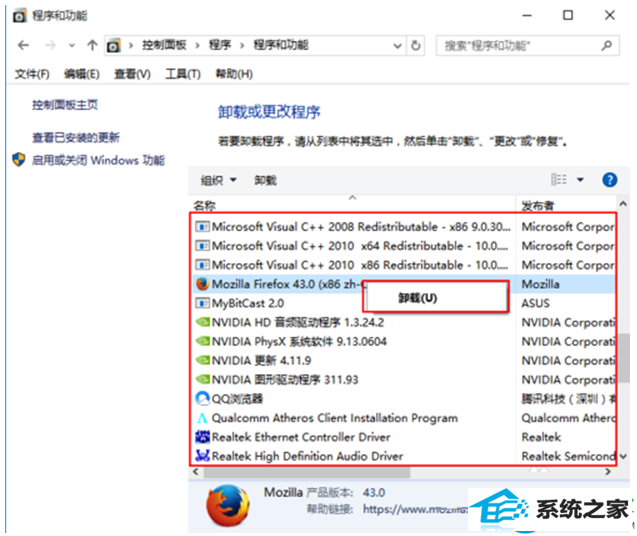Click the vertical scrollbar up arrow
The width and height of the screenshot is (637, 536).
tap(623, 204)
